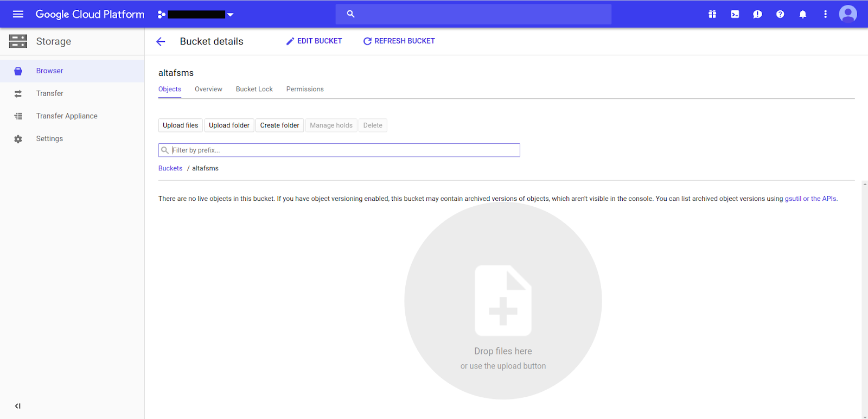Image resolution: width=868 pixels, height=419 pixels.
Task: Click the Edit Bucket pencil icon
Action: point(290,41)
